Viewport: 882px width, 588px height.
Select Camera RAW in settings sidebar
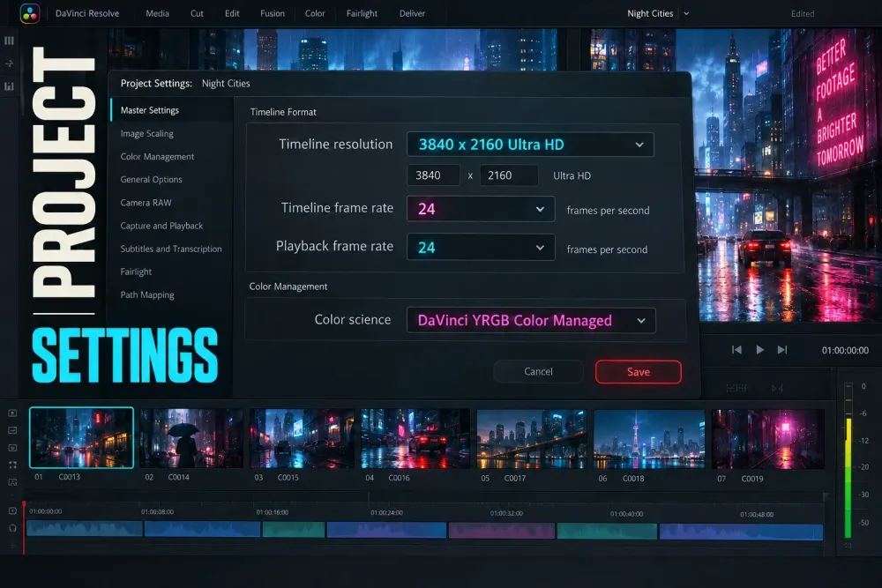click(x=146, y=203)
